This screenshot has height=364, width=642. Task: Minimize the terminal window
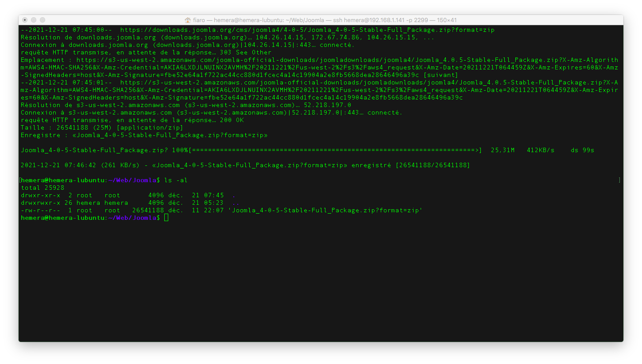pos(34,20)
